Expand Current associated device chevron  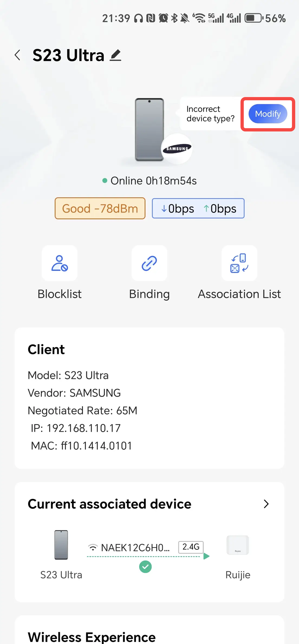266,504
